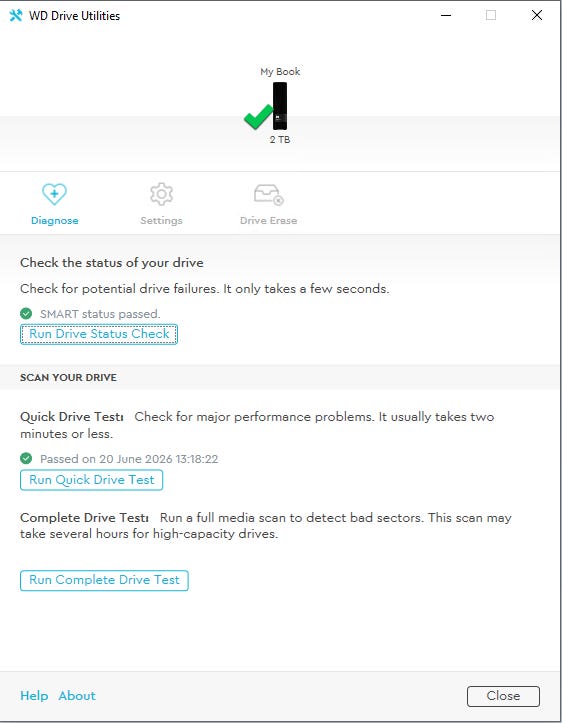Click the Diagnose heart icon
The width and height of the screenshot is (562, 723).
tap(54, 194)
